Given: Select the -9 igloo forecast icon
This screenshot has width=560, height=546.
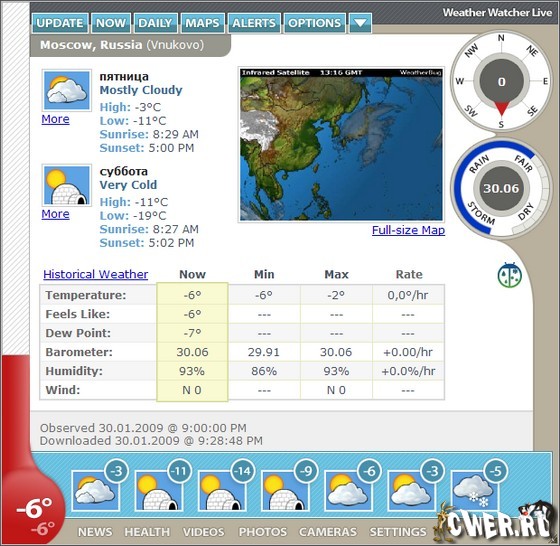Looking at the screenshot, I should tap(286, 491).
